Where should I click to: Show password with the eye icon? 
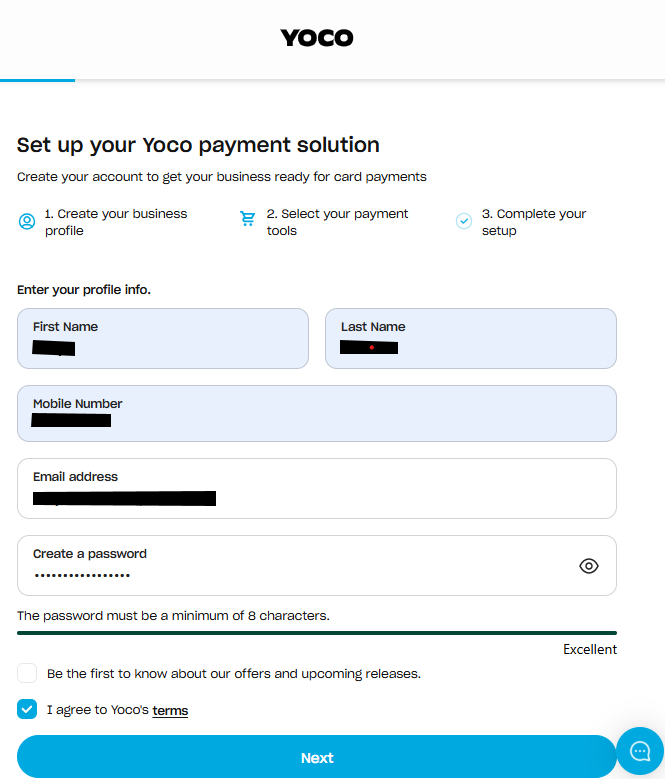tap(589, 566)
